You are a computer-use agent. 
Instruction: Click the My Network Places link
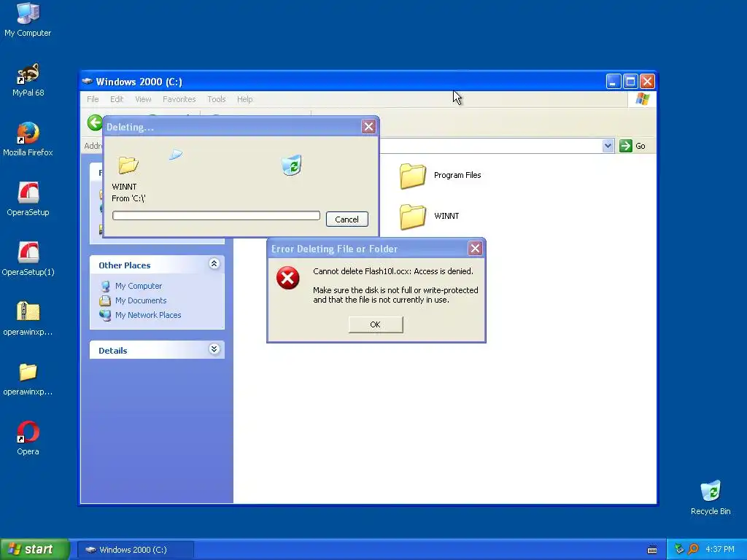coord(148,315)
